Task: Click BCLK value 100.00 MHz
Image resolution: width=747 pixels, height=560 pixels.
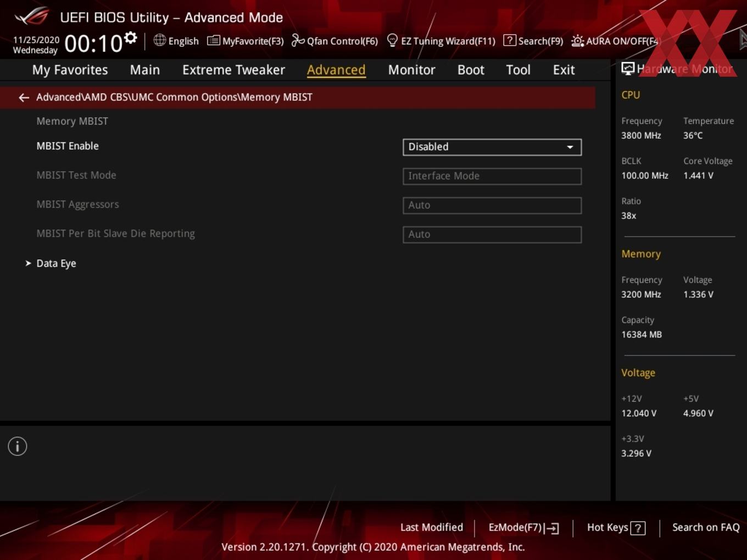Action: pyautogui.click(x=645, y=176)
